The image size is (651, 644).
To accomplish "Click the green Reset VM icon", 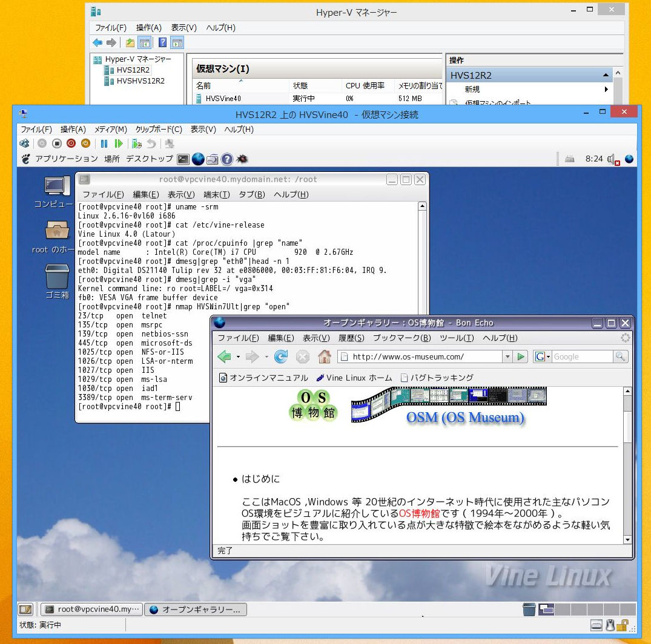I will 119,143.
